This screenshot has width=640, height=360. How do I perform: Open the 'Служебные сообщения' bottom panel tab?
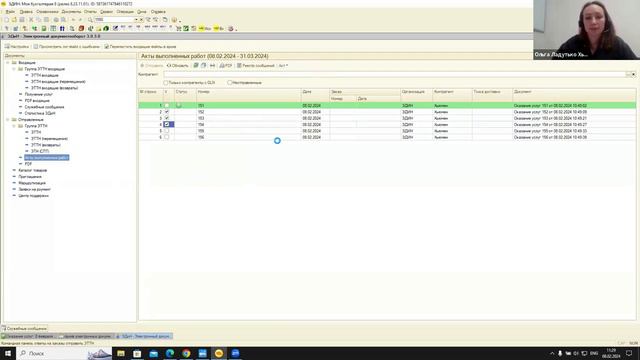24,328
